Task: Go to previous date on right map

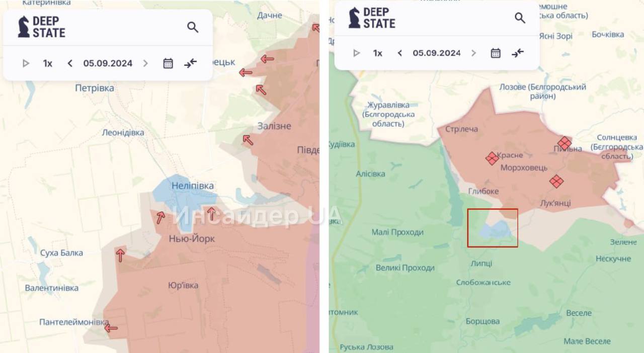Action: [x=400, y=53]
